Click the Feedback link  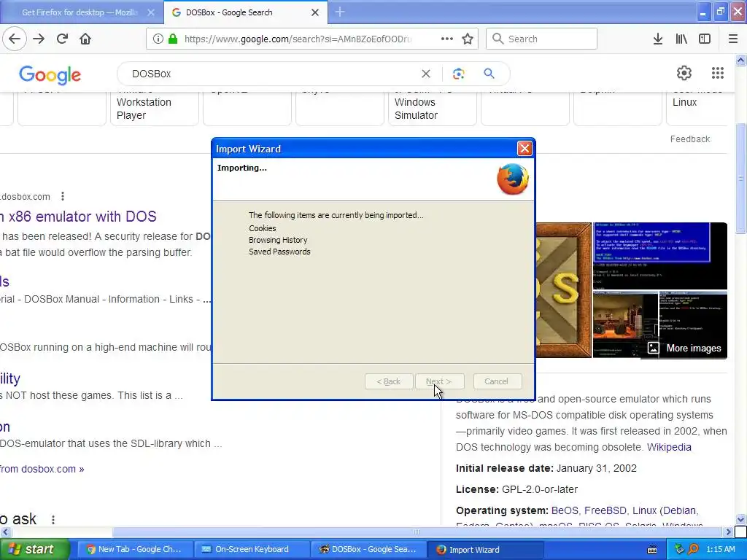(x=690, y=139)
